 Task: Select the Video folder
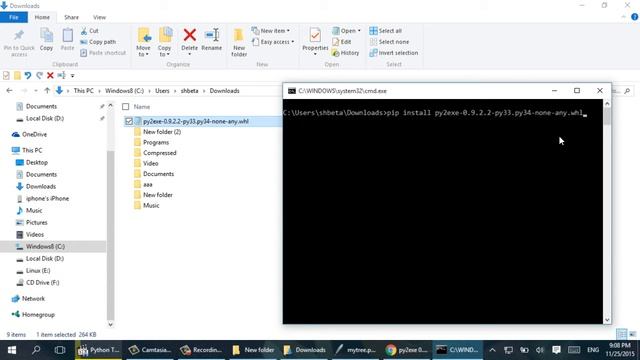tap(150, 163)
